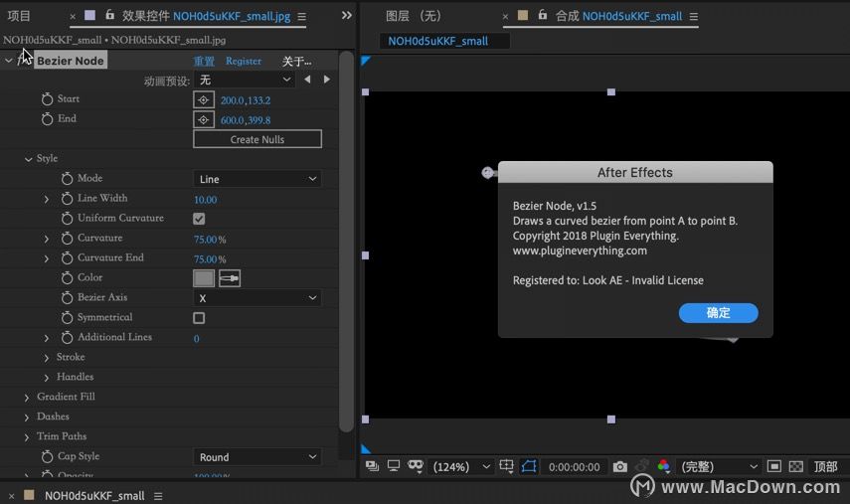Collapse the Bezier Node effect
Viewport: 850px width, 504px height.
click(x=9, y=61)
